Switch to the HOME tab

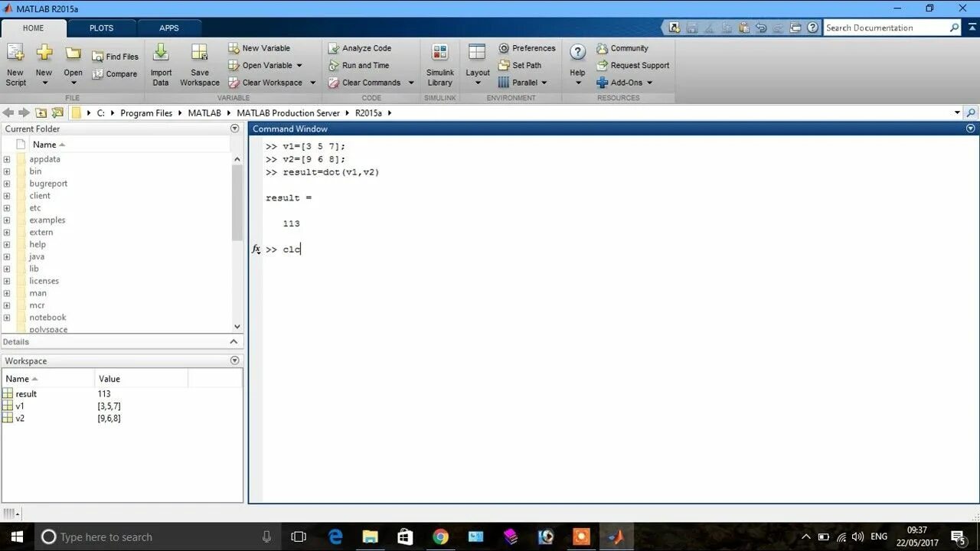34,28
